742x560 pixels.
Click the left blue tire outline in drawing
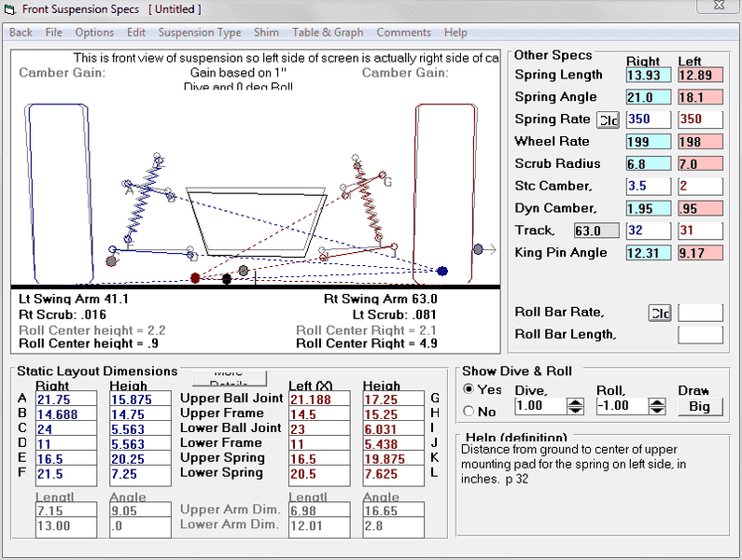pos(59,193)
